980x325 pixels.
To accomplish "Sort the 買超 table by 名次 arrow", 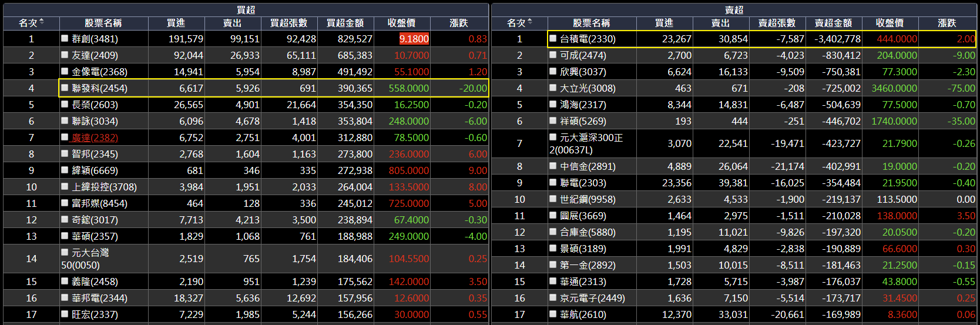I will click(x=42, y=22).
